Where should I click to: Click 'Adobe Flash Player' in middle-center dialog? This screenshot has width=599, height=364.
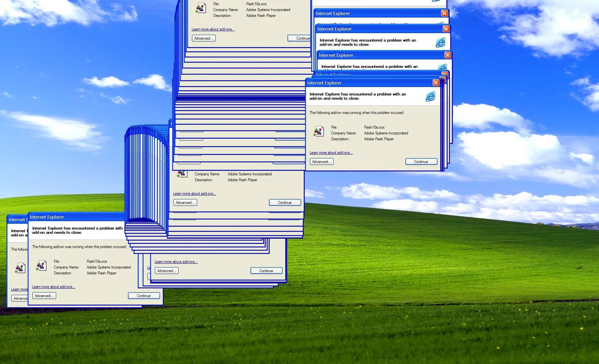(x=242, y=180)
